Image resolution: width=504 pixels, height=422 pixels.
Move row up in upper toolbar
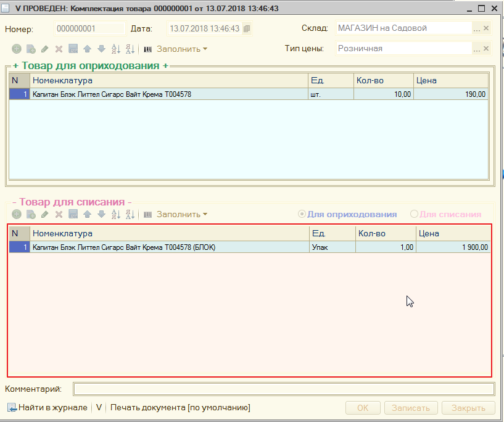pyautogui.click(x=88, y=49)
